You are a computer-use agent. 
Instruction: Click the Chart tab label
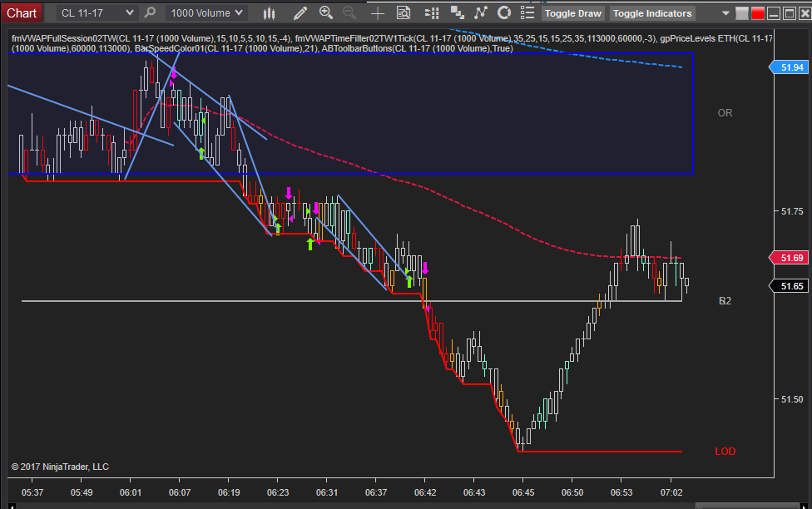[x=22, y=13]
